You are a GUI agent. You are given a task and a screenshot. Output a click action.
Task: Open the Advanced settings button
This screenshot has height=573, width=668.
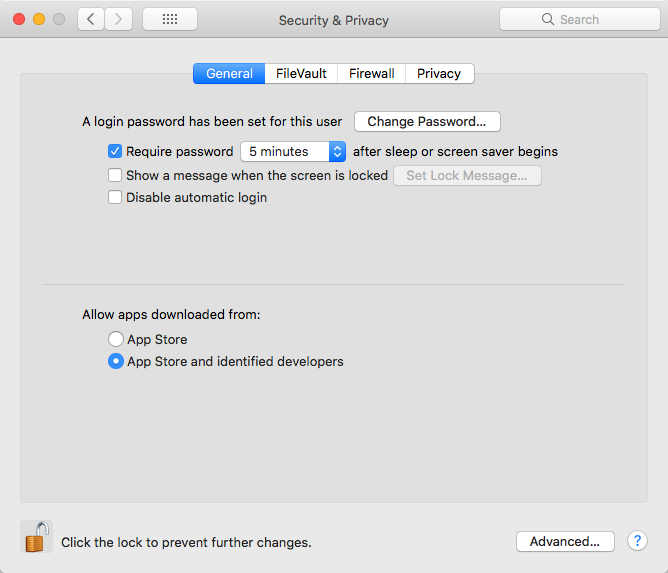click(x=565, y=541)
